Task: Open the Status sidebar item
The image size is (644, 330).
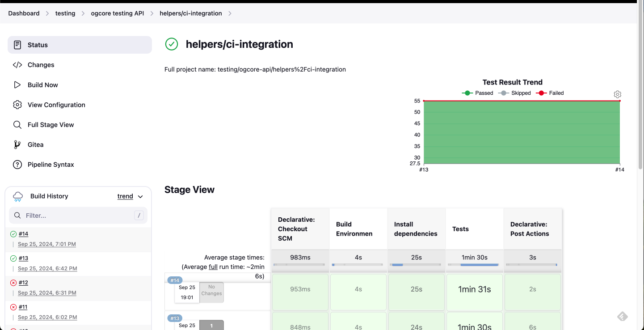Action: point(80,45)
